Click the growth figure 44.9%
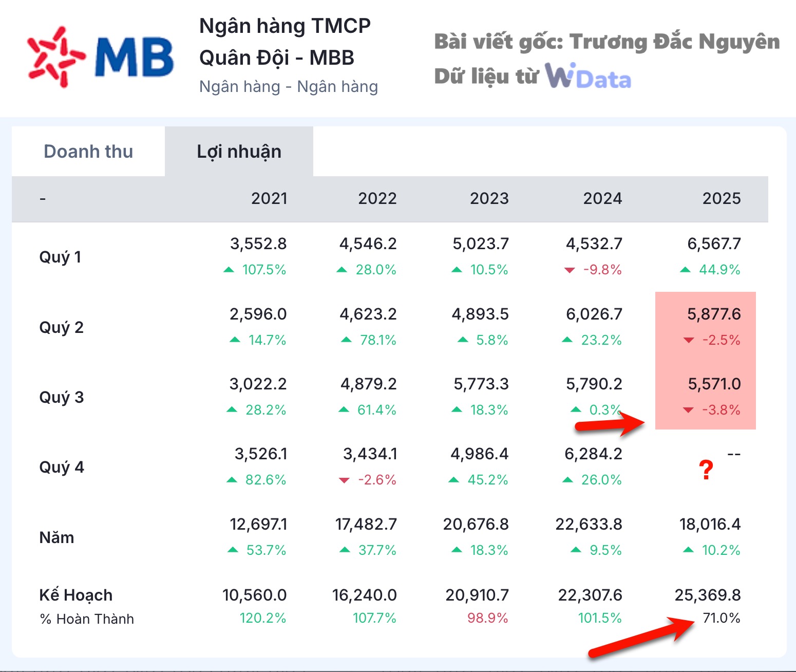The height and width of the screenshot is (672, 796). (719, 270)
